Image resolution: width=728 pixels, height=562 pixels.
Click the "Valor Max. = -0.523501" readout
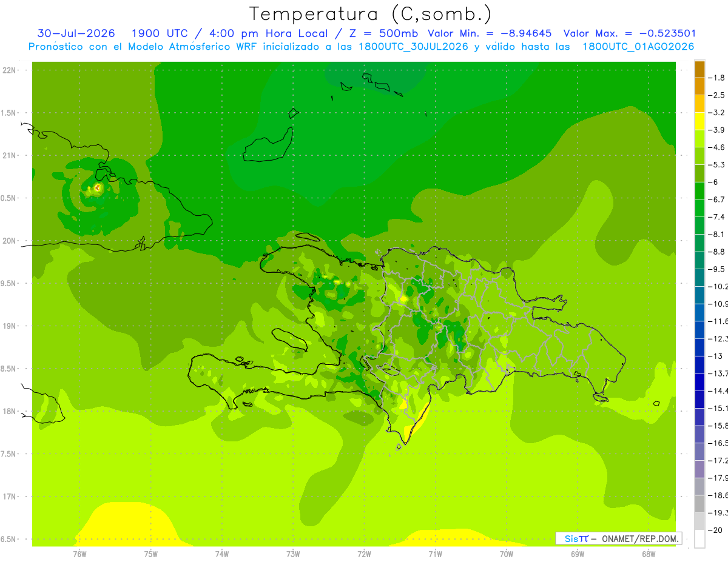pyautogui.click(x=630, y=33)
